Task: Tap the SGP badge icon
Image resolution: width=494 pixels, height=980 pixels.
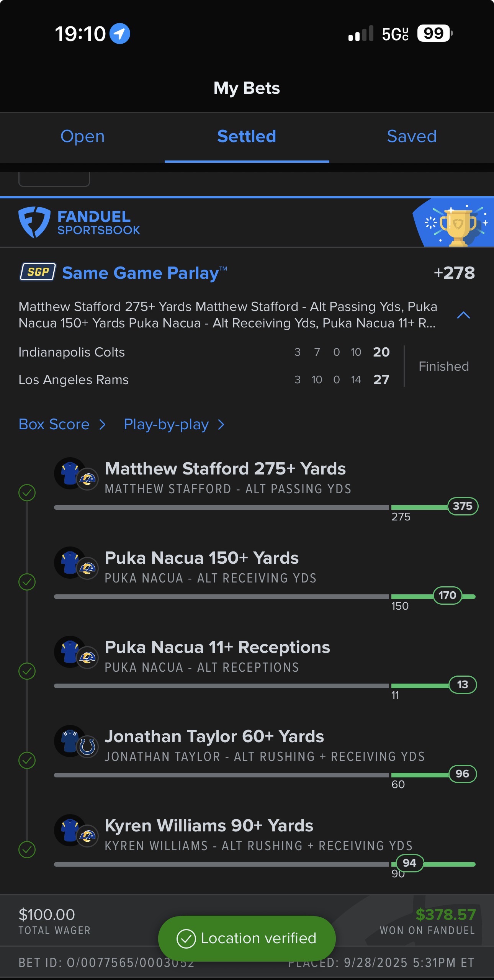Action: coord(38,272)
